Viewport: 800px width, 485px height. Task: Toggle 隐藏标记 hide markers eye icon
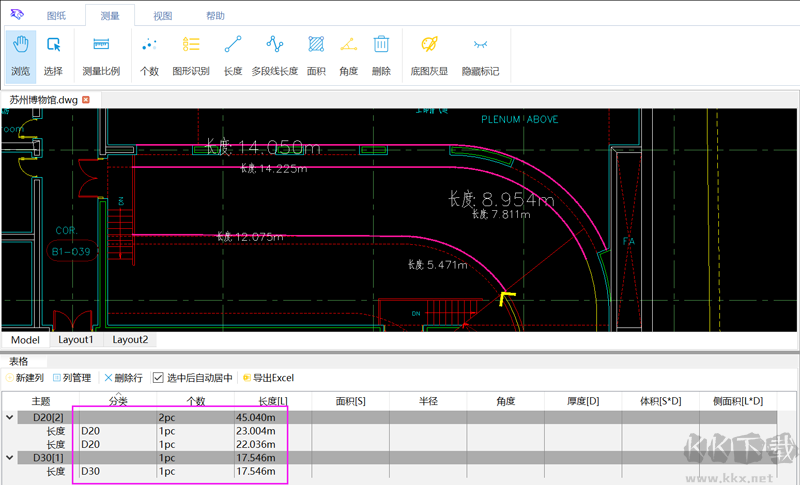point(480,55)
